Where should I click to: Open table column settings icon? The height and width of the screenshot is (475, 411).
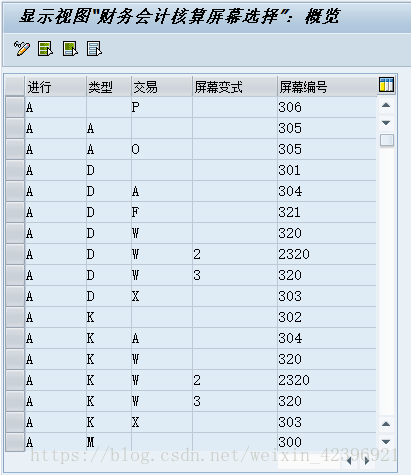pyautogui.click(x=386, y=84)
